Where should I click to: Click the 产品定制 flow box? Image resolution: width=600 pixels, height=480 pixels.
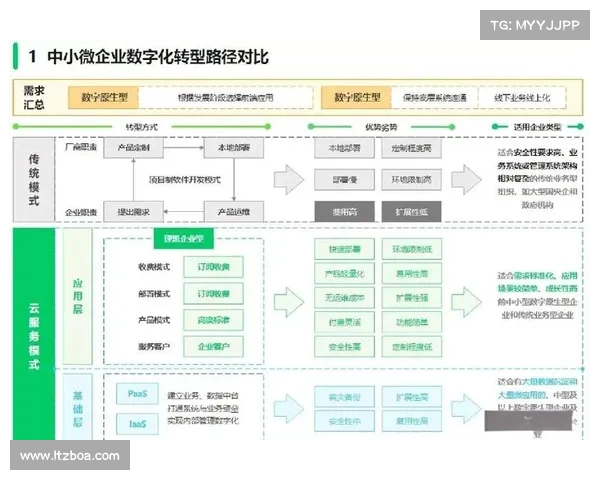click(134, 148)
